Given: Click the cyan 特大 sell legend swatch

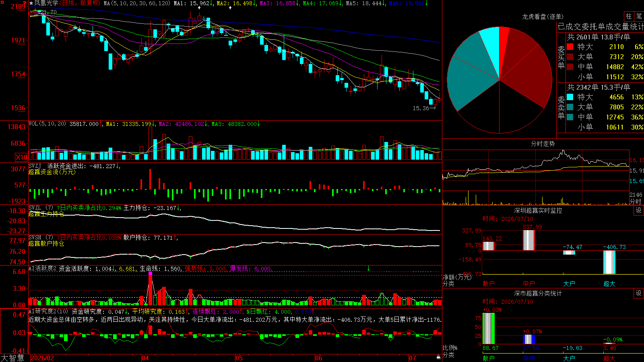Looking at the screenshot, I should point(570,97).
